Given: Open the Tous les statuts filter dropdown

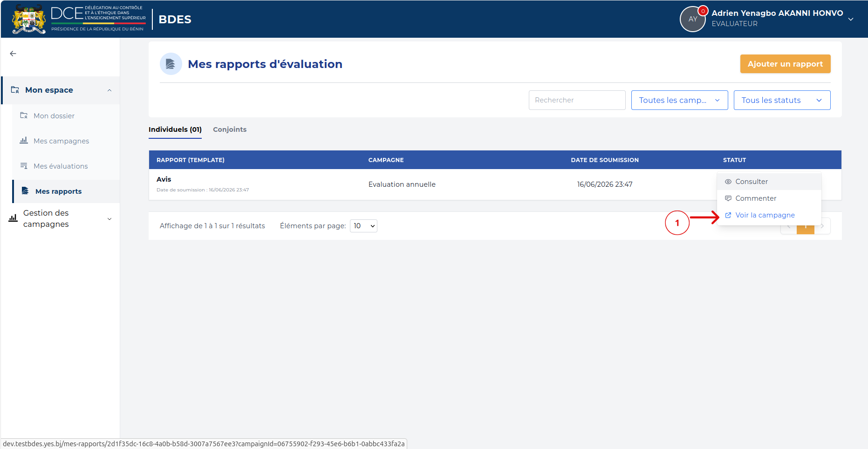Looking at the screenshot, I should [782, 100].
